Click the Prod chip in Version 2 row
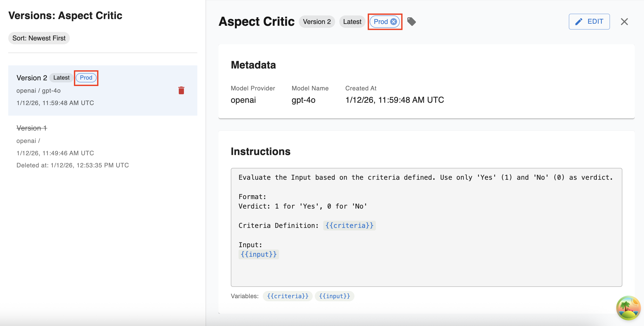Image resolution: width=644 pixels, height=326 pixels. [x=86, y=78]
